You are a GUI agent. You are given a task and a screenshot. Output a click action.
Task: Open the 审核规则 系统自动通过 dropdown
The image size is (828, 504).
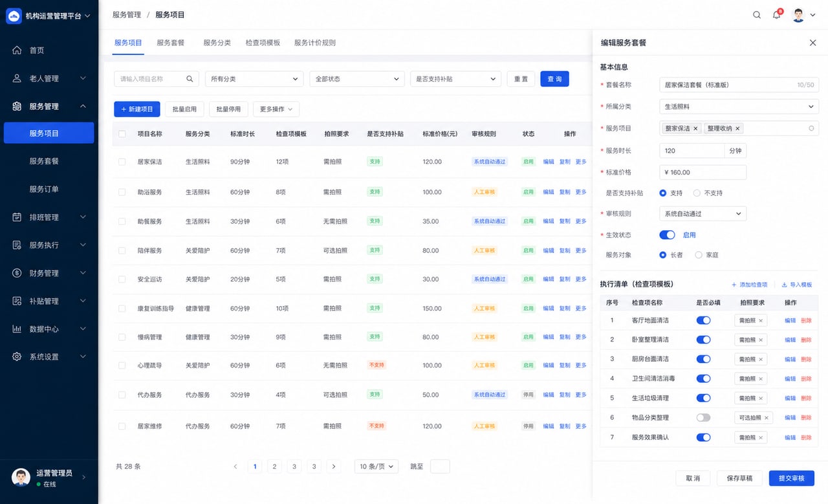click(703, 214)
